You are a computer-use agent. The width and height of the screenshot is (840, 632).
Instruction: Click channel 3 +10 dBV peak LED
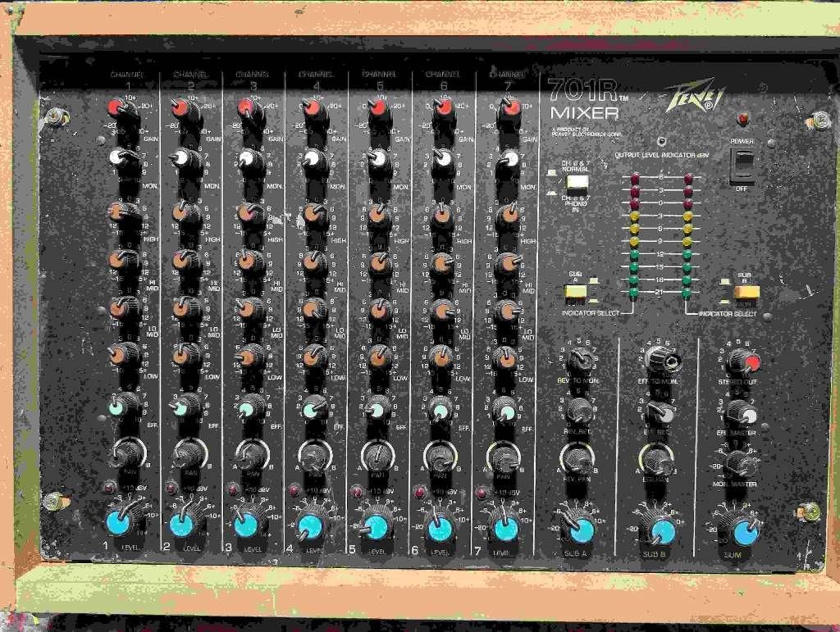(234, 489)
